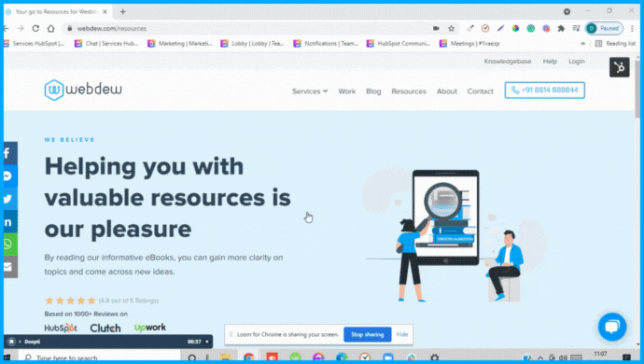Open the media control playlist icon
Image resolution: width=644 pixels, height=364 pixels.
[x=576, y=28]
